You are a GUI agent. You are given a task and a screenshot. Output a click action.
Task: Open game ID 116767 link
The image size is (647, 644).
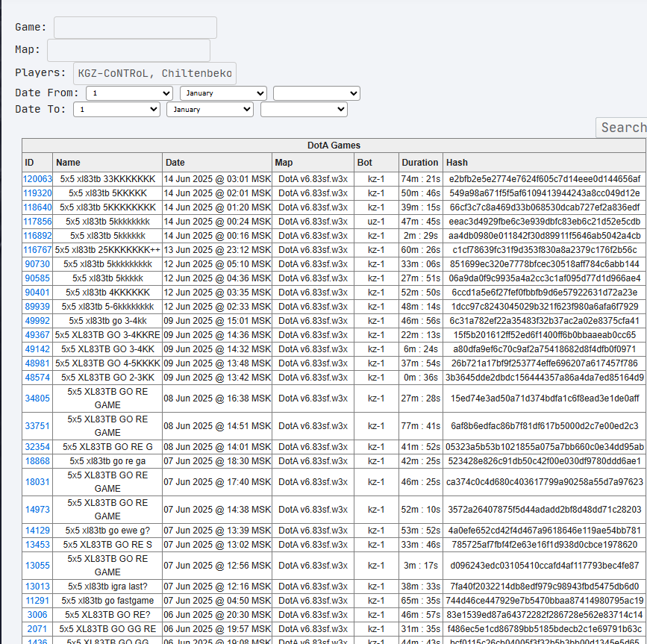[37, 250]
